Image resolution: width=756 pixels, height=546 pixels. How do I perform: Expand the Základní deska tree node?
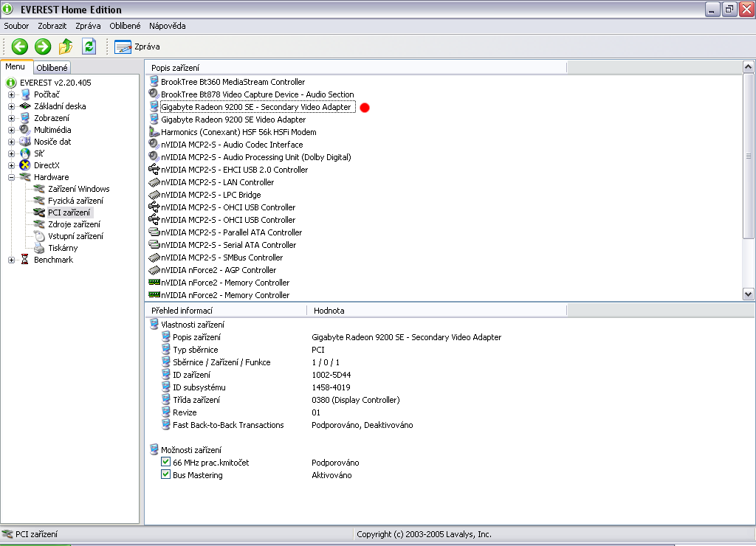(11, 106)
